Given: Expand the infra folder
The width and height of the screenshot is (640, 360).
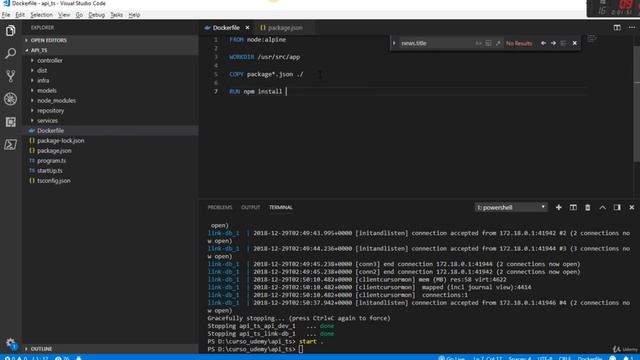Looking at the screenshot, I should coord(110,80).
